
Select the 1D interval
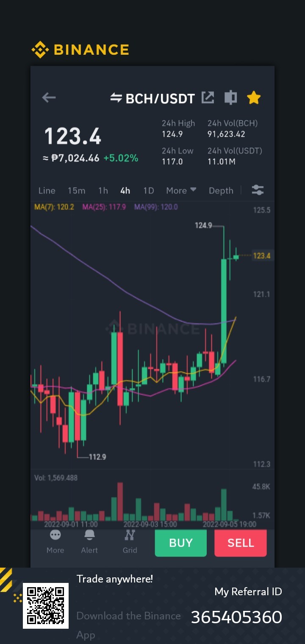click(x=148, y=190)
